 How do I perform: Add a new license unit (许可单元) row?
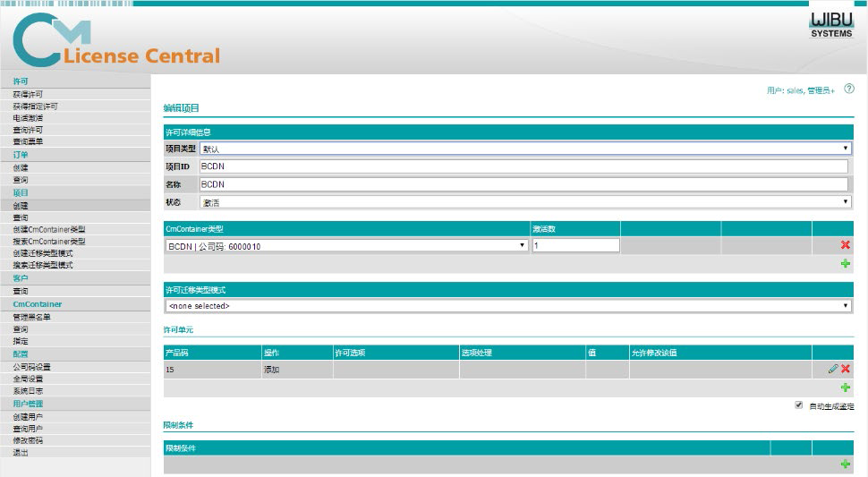click(x=845, y=388)
